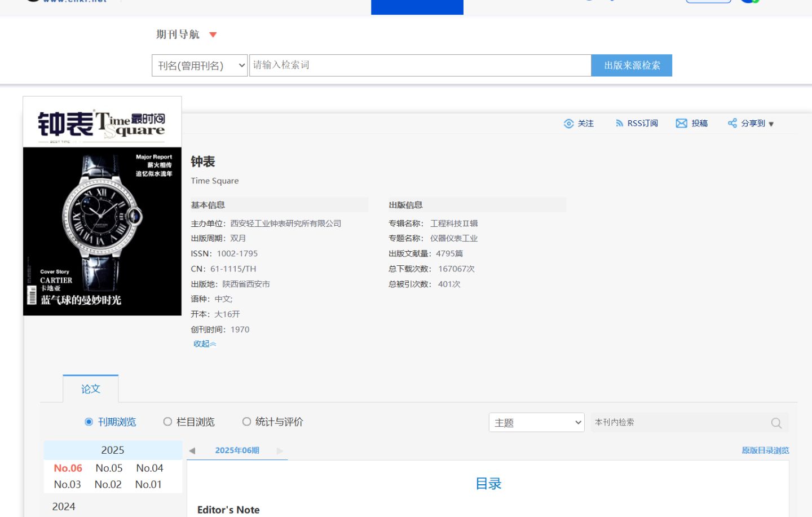This screenshot has height=517, width=812.
Task: Select the 栏目浏览 radio button
Action: (167, 422)
